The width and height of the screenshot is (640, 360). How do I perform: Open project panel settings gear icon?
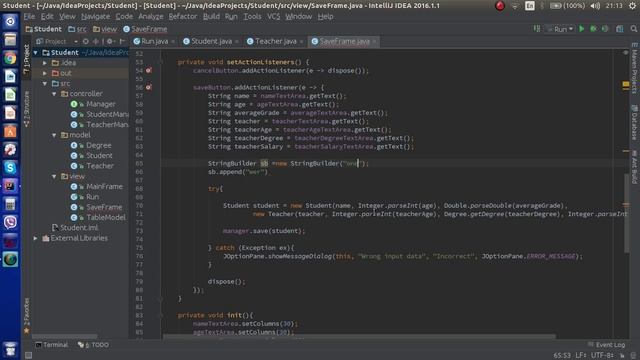click(110, 41)
